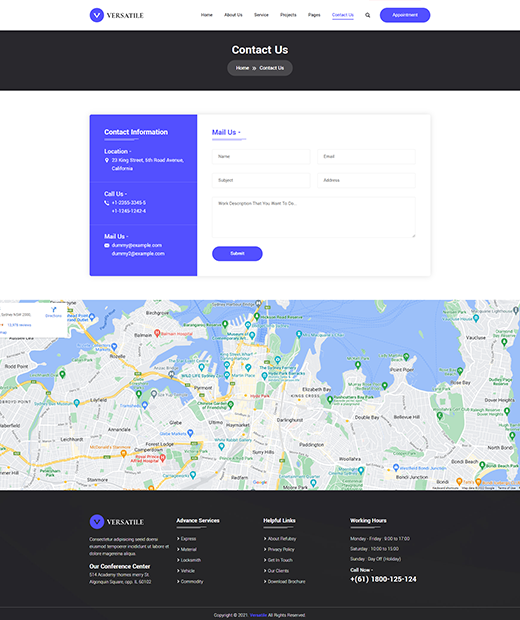This screenshot has height=620, width=520.
Task: Click the mail envelope icon
Action: pos(106,246)
